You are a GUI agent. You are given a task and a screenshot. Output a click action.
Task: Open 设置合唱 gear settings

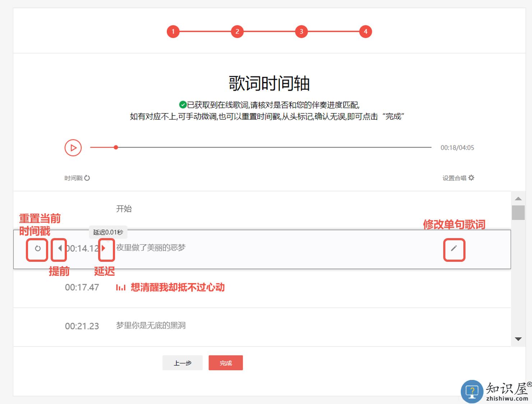tap(471, 178)
